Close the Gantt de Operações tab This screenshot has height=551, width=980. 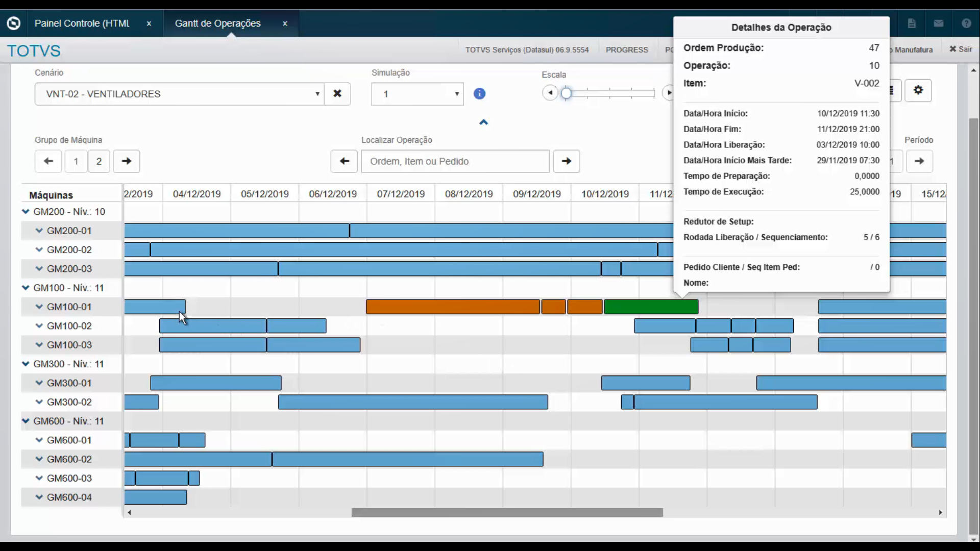(x=285, y=23)
